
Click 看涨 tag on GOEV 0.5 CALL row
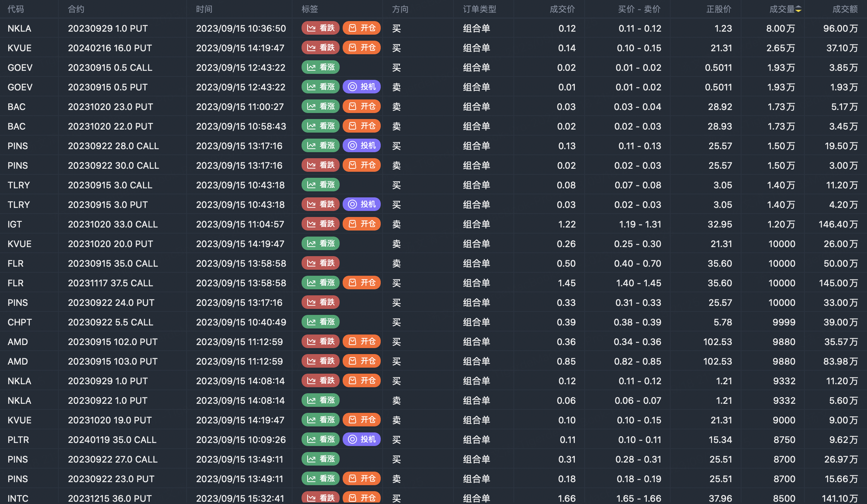tap(320, 67)
